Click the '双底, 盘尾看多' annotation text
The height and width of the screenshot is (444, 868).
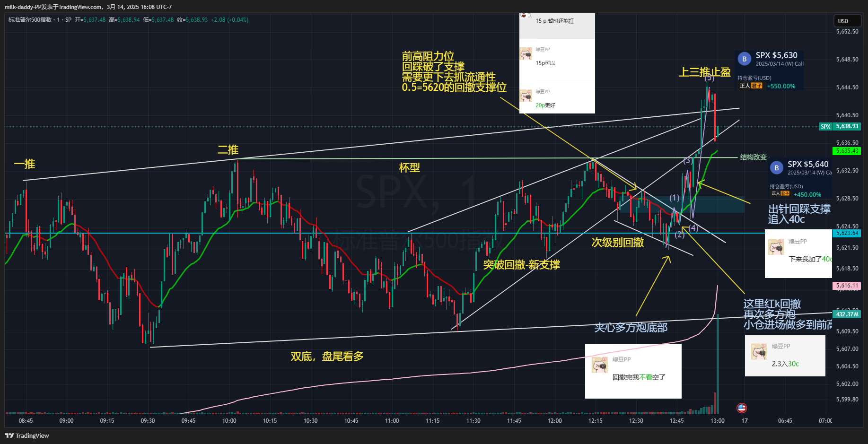[x=327, y=357]
